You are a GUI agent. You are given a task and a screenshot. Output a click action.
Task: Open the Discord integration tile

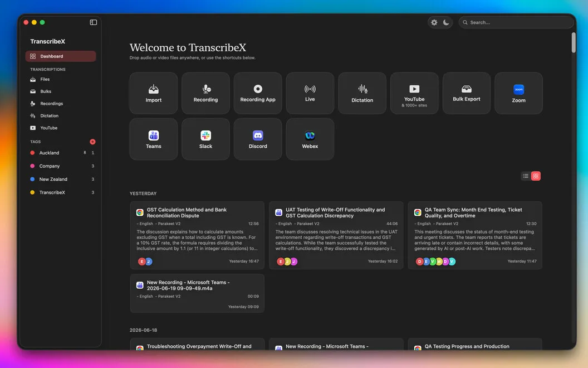point(258,139)
